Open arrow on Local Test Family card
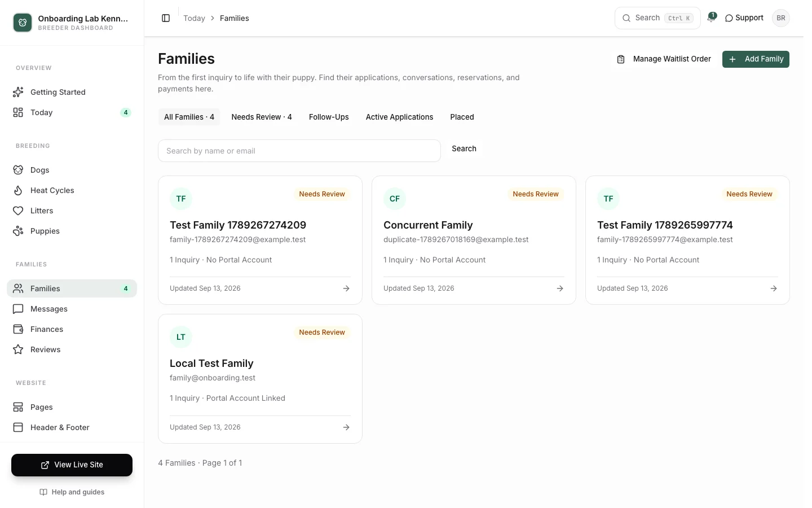The height and width of the screenshot is (508, 812). point(346,427)
